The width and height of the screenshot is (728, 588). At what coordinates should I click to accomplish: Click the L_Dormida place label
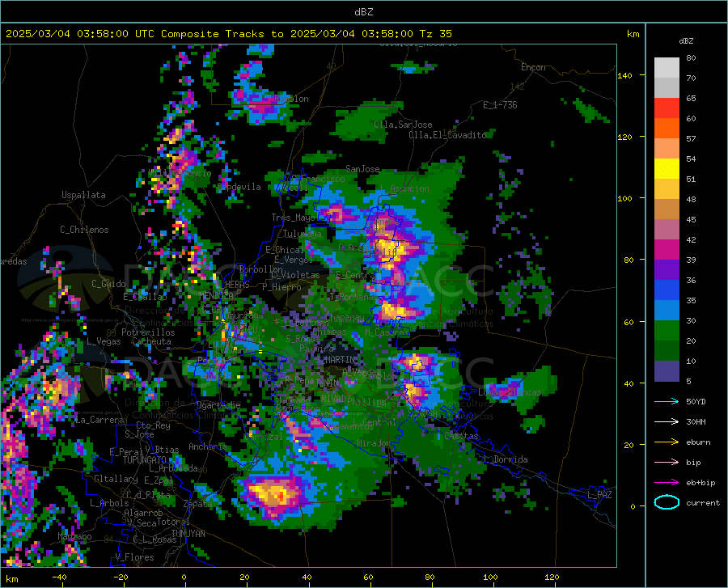click(x=506, y=459)
